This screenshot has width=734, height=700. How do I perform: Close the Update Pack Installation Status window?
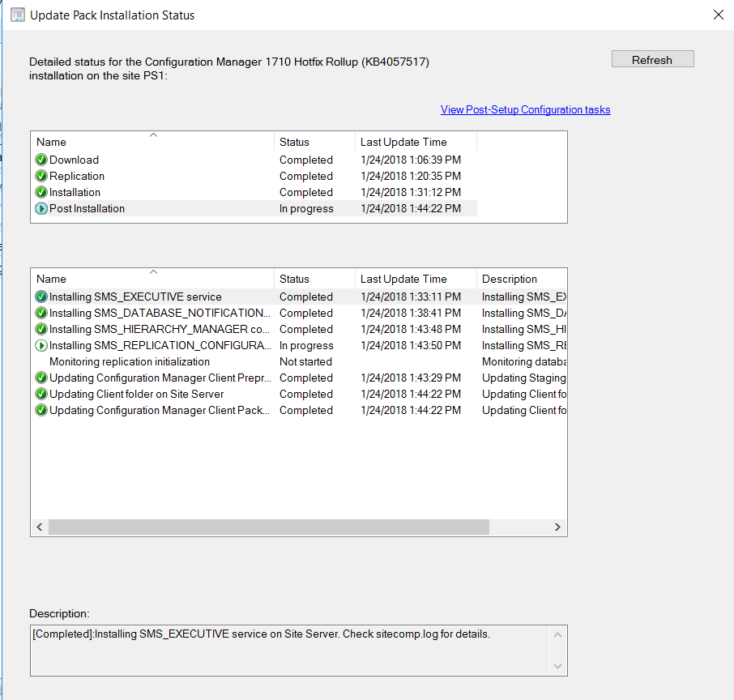click(x=718, y=15)
